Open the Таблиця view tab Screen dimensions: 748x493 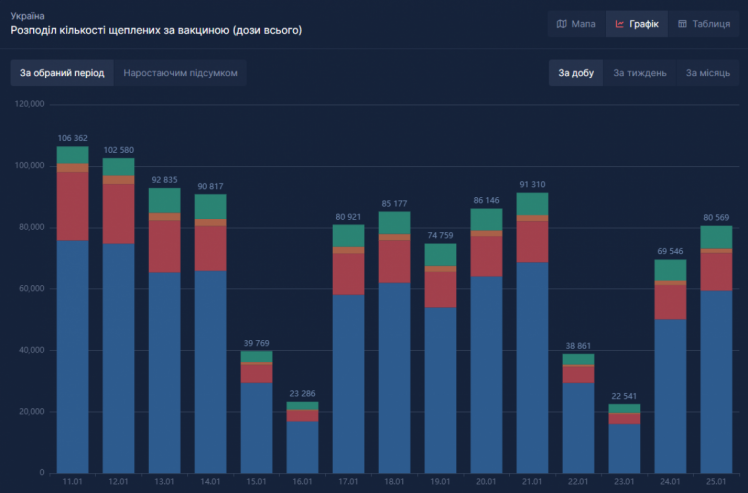click(703, 24)
